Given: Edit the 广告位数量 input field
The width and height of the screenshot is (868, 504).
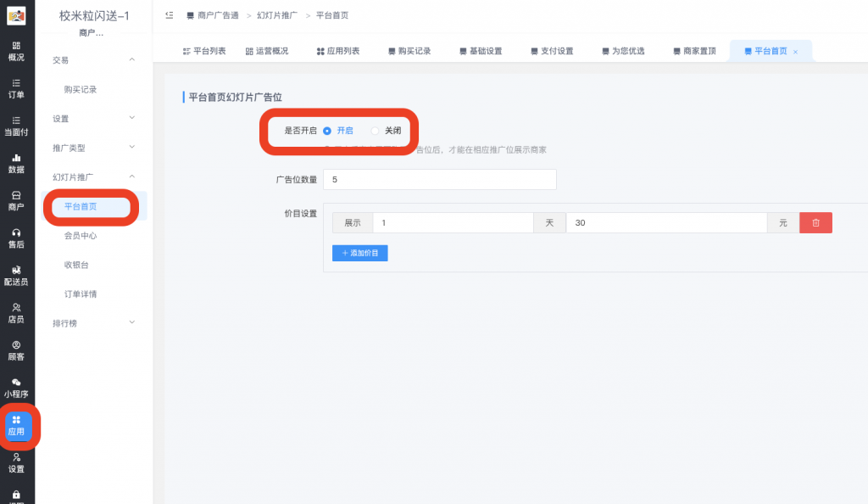Looking at the screenshot, I should [439, 179].
